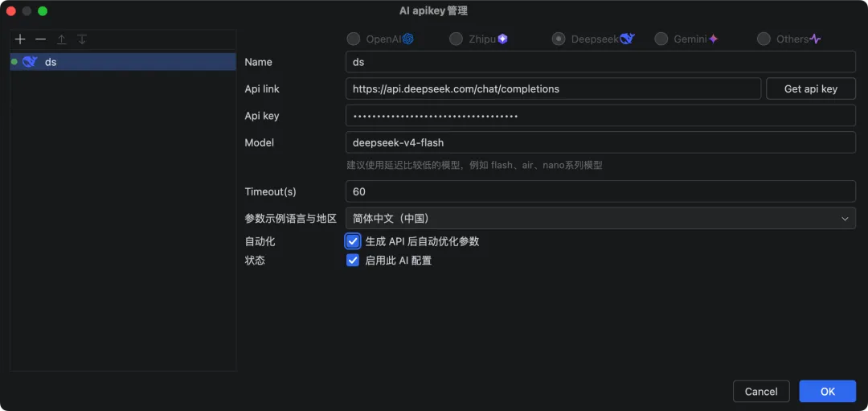
Task: Toggle 生成 API 后自动优化参数 checkbox
Action: [353, 241]
